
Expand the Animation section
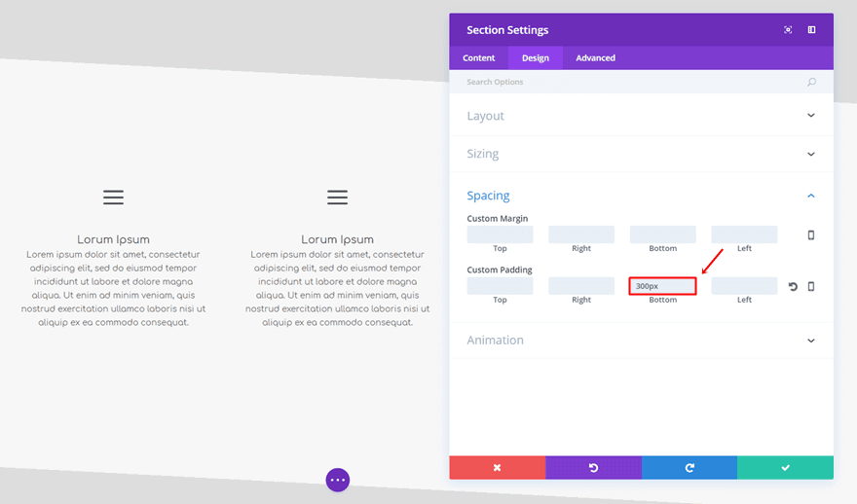[641, 341]
